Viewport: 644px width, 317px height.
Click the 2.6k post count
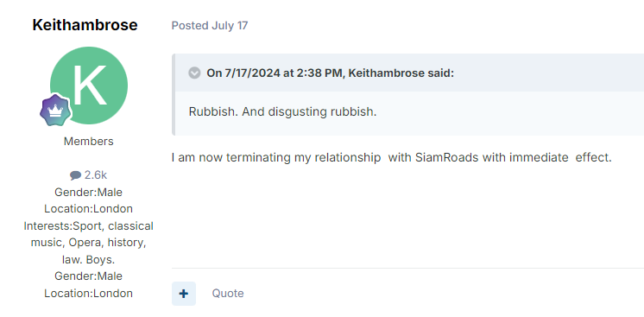pos(96,175)
